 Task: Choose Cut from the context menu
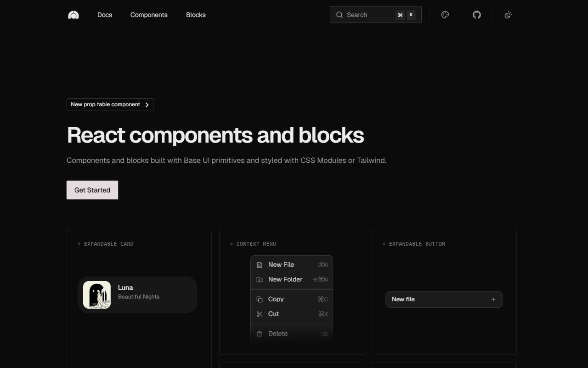(292, 314)
